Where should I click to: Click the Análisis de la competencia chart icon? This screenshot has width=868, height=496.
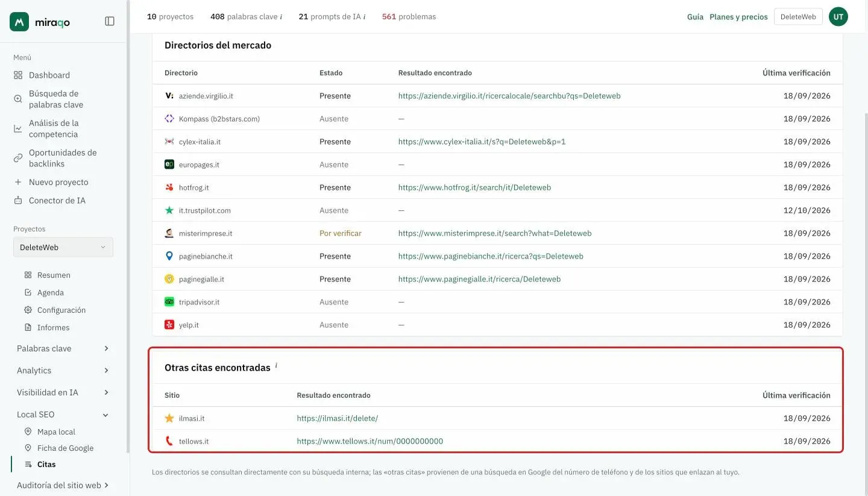click(x=18, y=128)
